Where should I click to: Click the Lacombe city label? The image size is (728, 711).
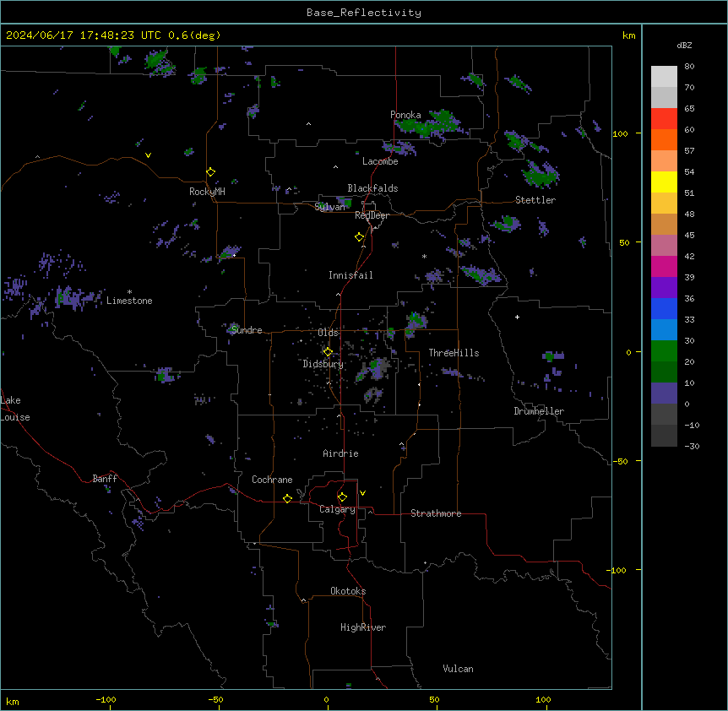click(x=380, y=161)
